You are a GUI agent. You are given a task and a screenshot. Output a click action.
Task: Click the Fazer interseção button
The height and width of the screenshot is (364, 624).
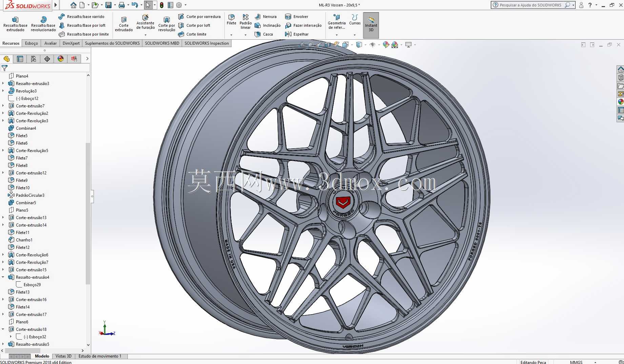tap(303, 25)
